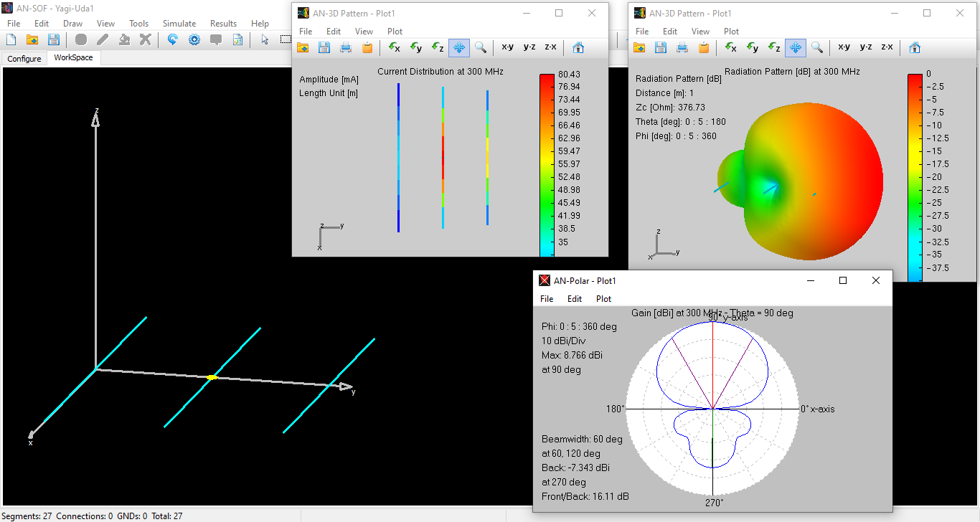Screen dimensions: 980x522
Task: Home view icon in Radiation Pattern window
Action: pyautogui.click(x=915, y=47)
